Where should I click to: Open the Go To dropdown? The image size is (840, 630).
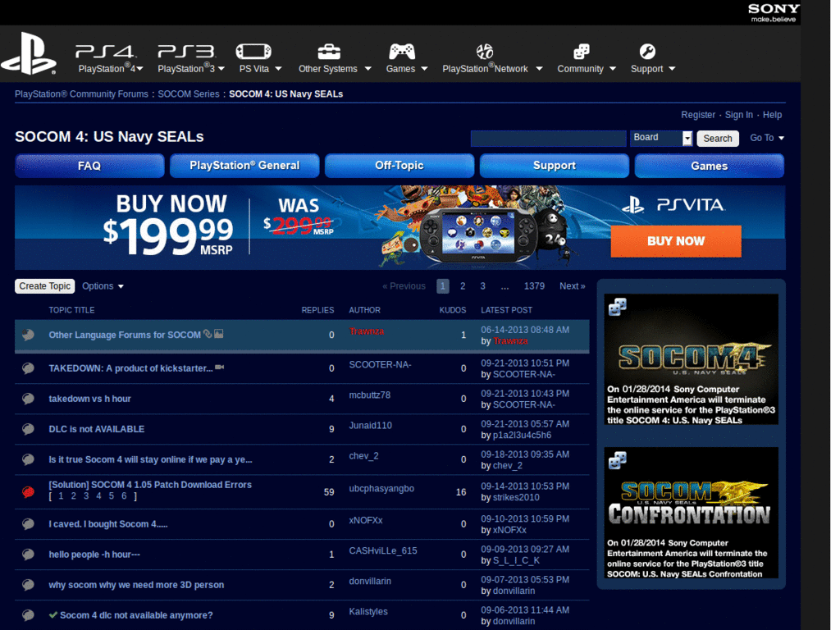[767, 138]
